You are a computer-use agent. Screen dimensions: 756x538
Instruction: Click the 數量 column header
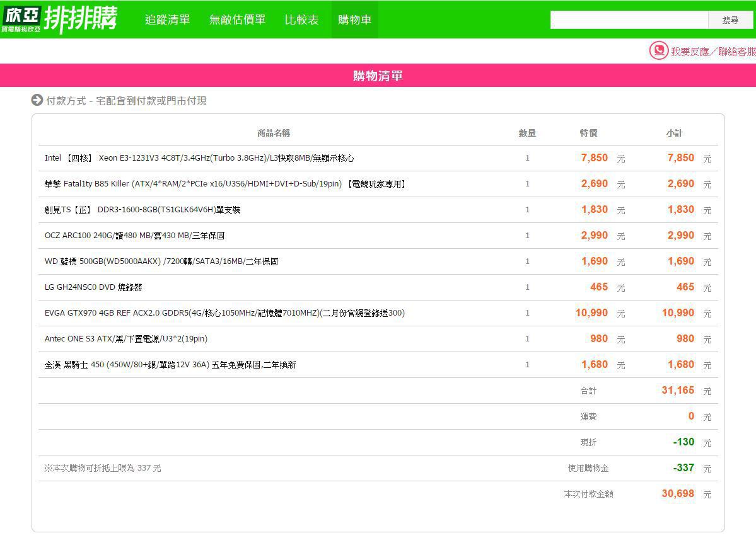[x=527, y=133]
